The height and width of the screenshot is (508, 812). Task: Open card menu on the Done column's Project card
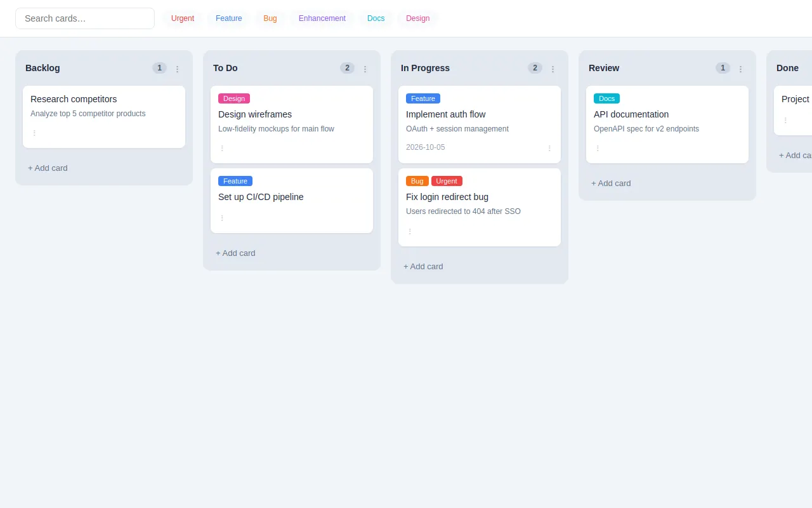tap(785, 121)
